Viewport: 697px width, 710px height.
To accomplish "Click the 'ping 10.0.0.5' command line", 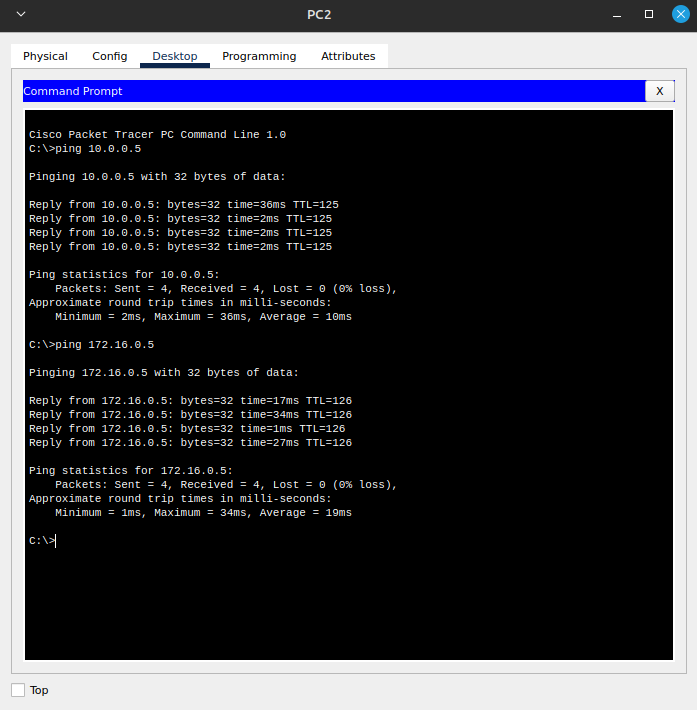I will coord(85,149).
